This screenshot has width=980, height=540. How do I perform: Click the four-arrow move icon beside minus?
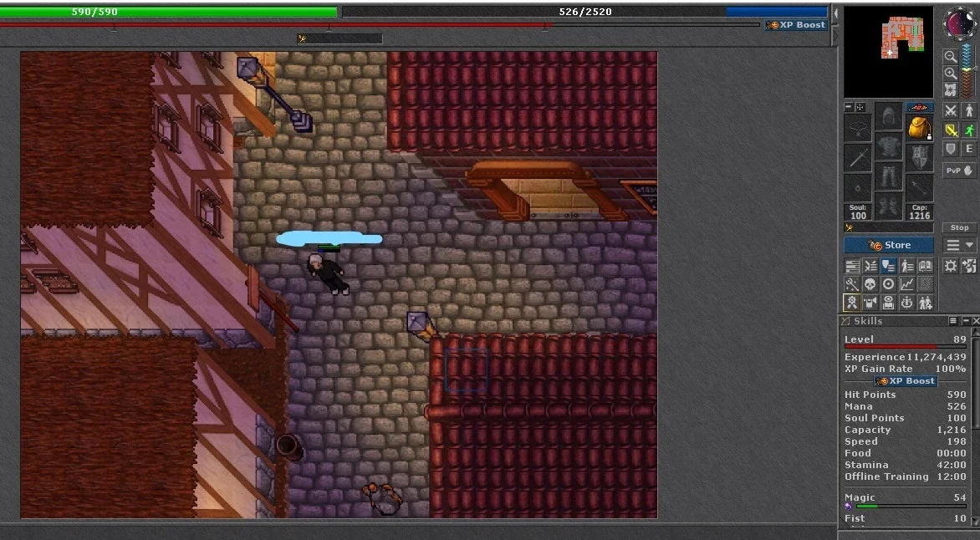click(860, 107)
